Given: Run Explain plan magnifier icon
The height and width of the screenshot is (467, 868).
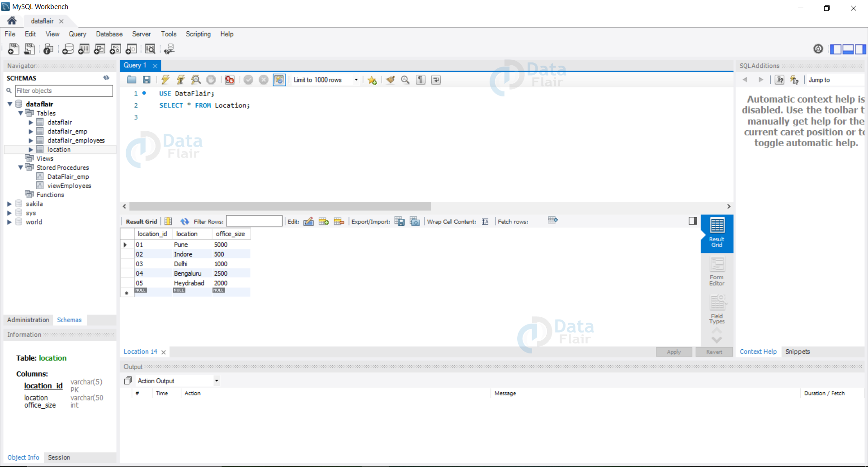Looking at the screenshot, I should click(196, 80).
